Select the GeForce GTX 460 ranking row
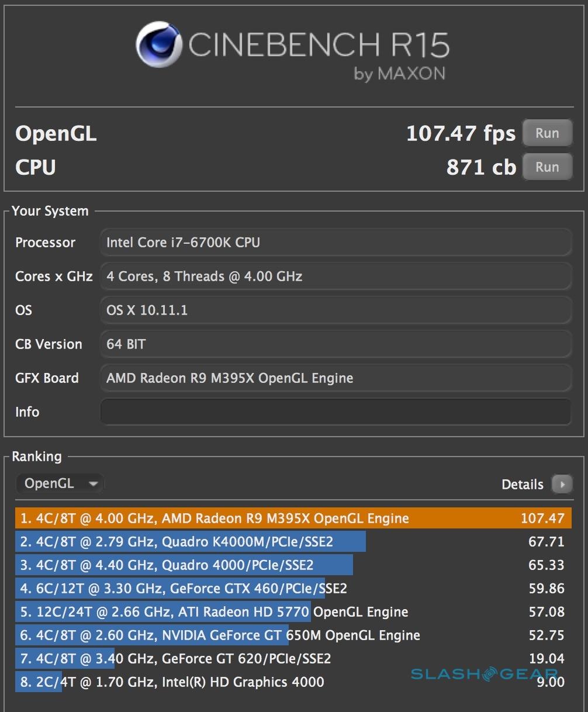 point(293,589)
